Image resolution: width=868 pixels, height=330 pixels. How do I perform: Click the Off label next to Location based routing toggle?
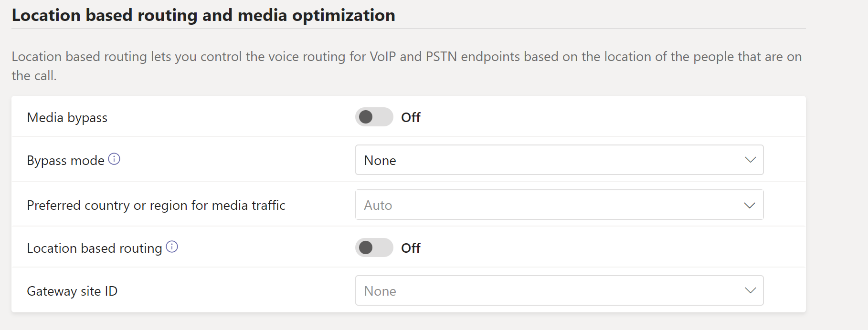(411, 248)
